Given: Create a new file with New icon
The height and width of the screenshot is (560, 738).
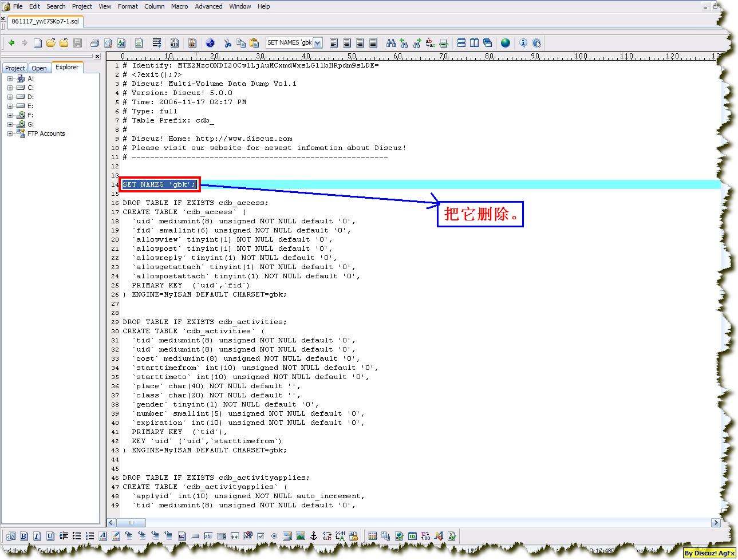Looking at the screenshot, I should pos(37,43).
